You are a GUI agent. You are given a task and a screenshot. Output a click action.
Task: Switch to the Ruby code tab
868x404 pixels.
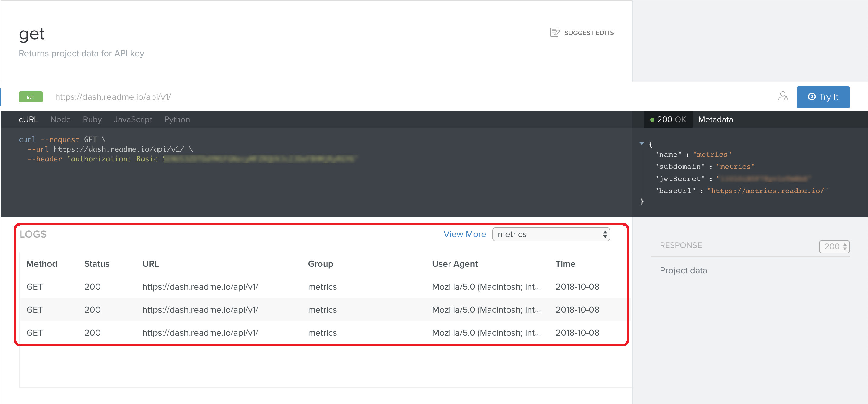point(92,120)
